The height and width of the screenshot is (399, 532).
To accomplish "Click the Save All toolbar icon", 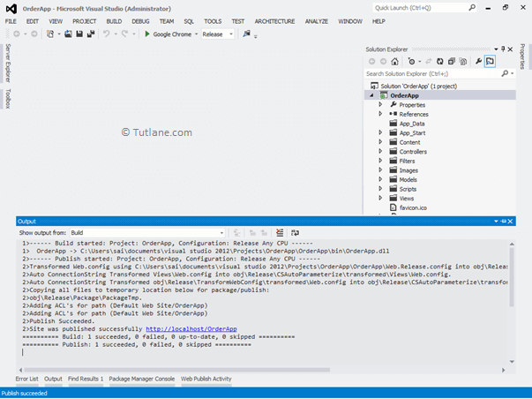I will [91, 34].
